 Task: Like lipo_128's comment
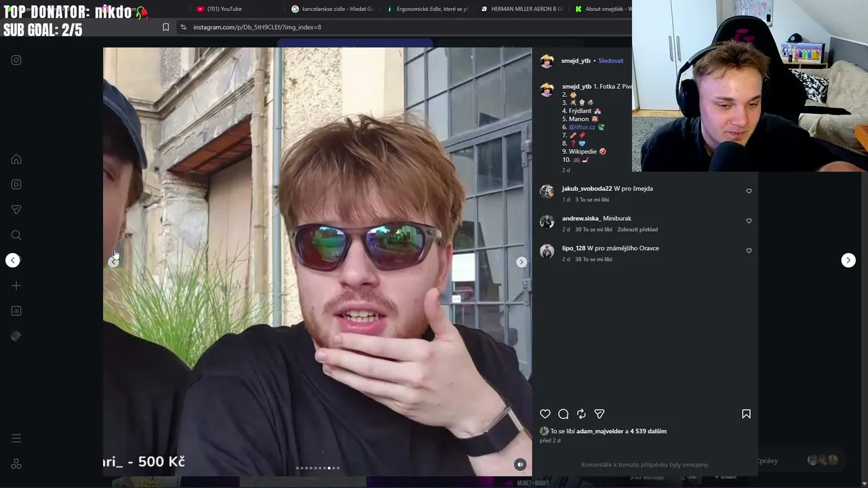[749, 251]
